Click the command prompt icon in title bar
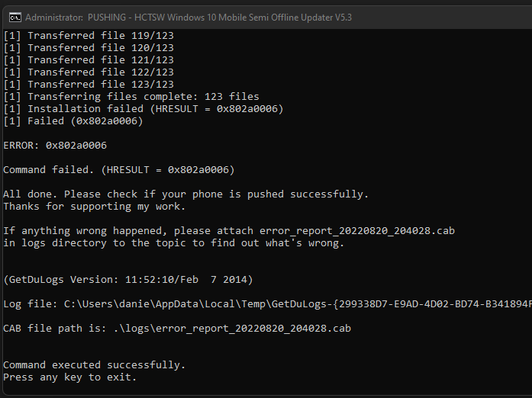The width and height of the screenshot is (532, 398). coord(13,16)
